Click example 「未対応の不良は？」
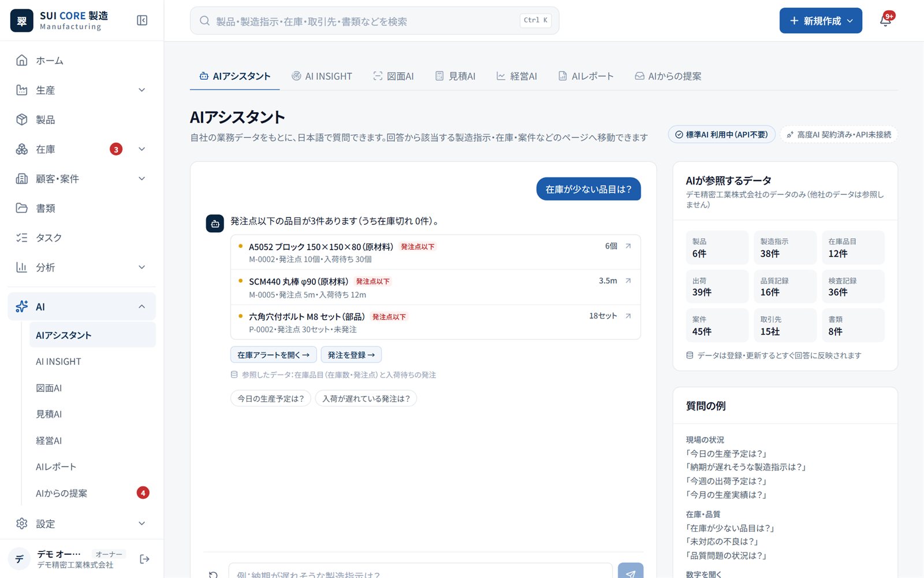The width and height of the screenshot is (924, 578). [x=722, y=542]
